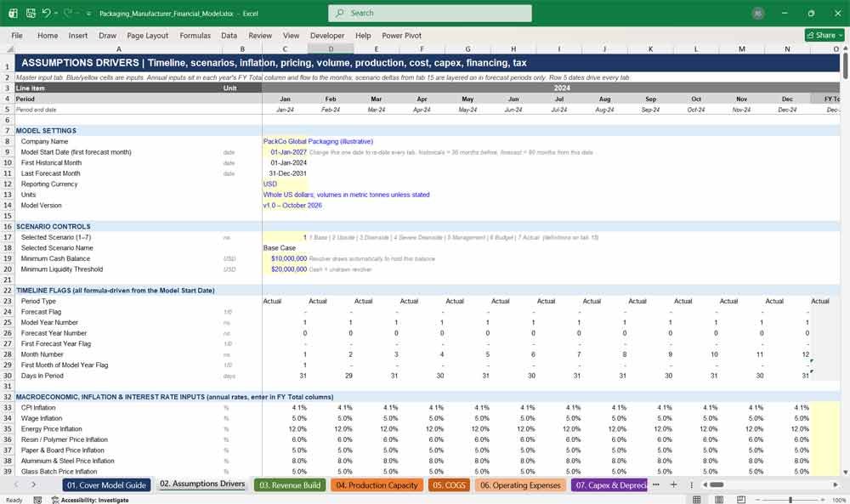The height and width of the screenshot is (504, 850).
Task: Click the Select All corner triangle
Action: click(x=9, y=49)
